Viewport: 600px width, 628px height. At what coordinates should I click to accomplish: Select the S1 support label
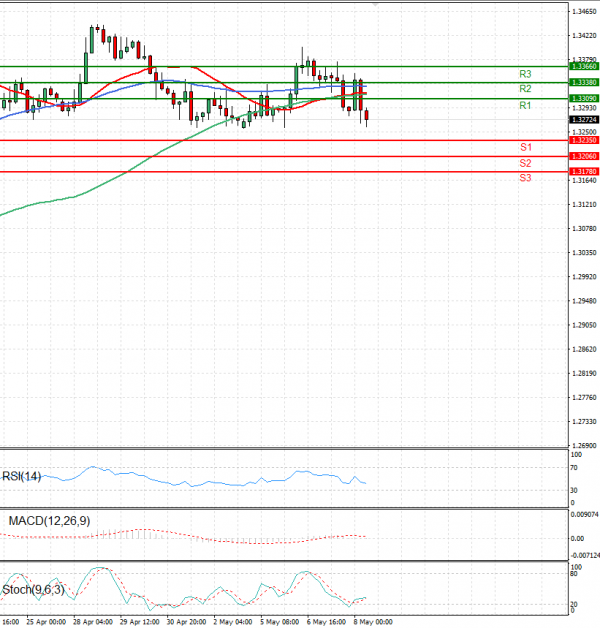click(525, 147)
